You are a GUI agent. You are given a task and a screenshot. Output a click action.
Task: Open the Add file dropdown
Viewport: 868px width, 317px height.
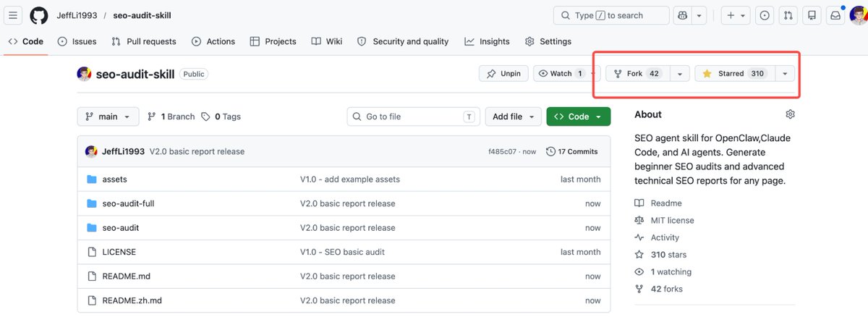click(513, 117)
